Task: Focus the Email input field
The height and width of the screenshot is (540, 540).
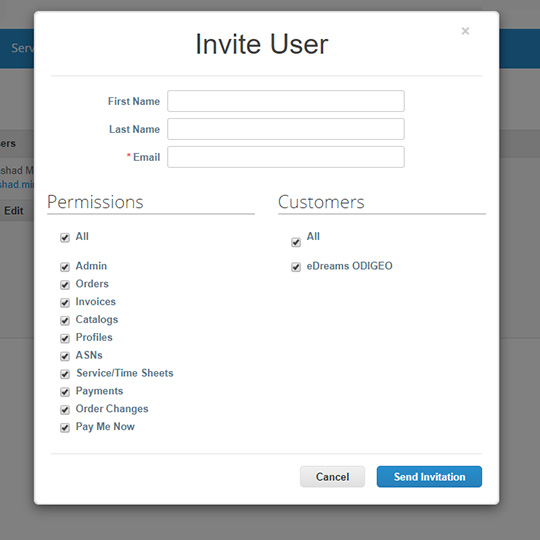Action: point(286,157)
